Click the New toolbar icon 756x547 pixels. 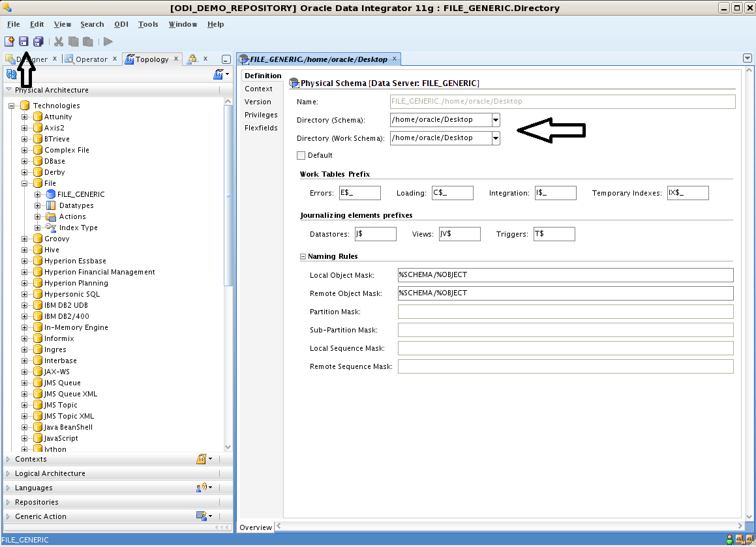[x=9, y=42]
